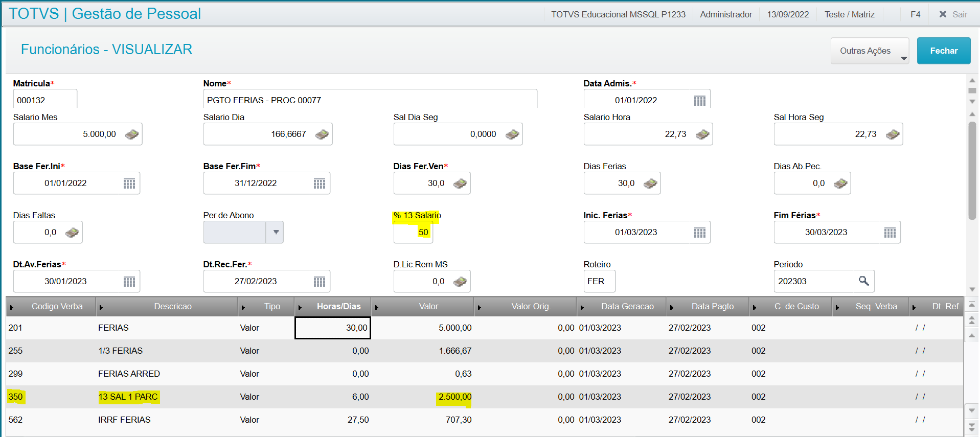Open calendar picker for Dt.Rec.Fer. field
The image size is (980, 437).
tap(320, 282)
